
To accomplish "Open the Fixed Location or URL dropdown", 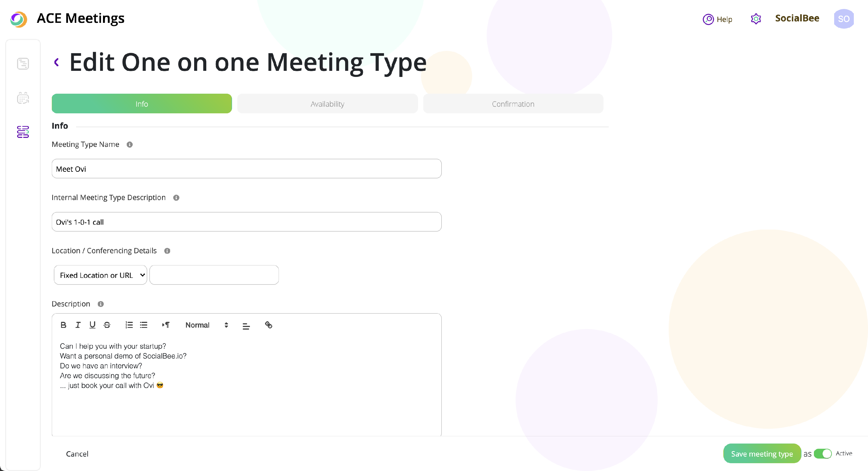I will 100,275.
